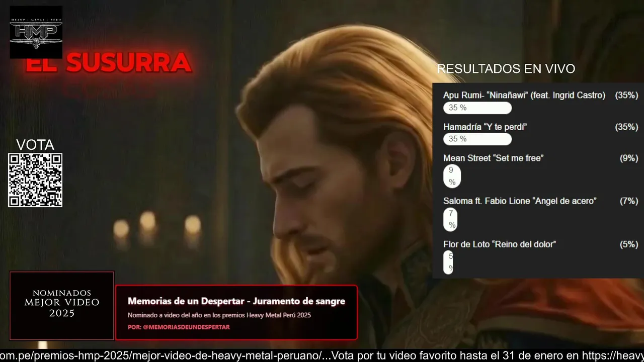Select the Flor de Loto "Reino del dolor" entry
Screen dimensions: 644x362
500,244
